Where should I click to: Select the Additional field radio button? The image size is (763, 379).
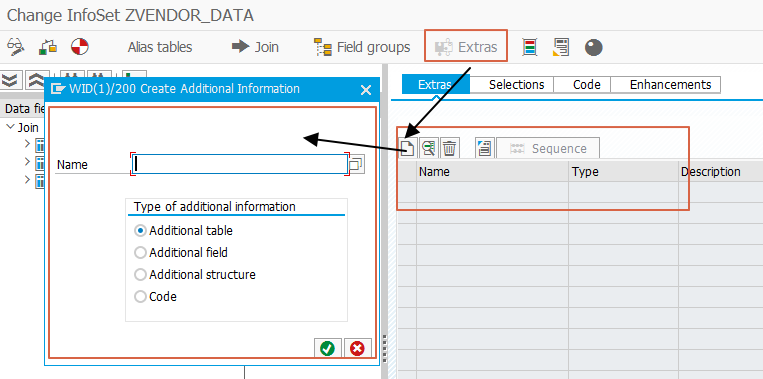pyautogui.click(x=140, y=253)
